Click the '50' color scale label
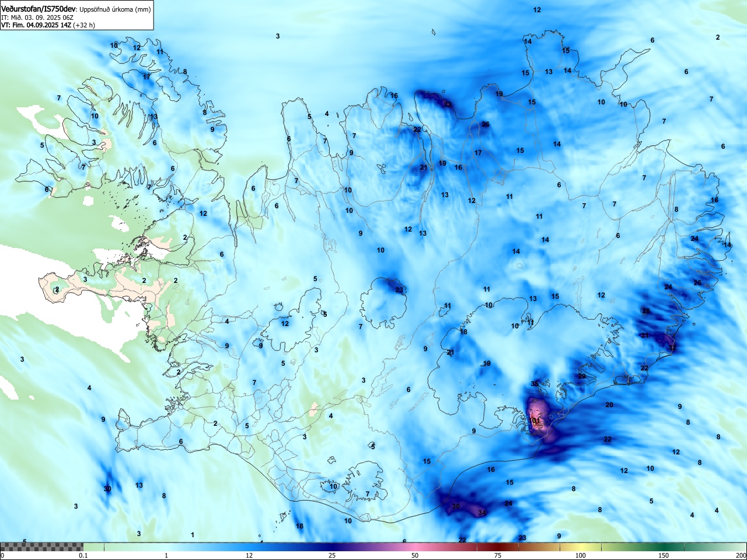The width and height of the screenshot is (747, 560). [414, 555]
